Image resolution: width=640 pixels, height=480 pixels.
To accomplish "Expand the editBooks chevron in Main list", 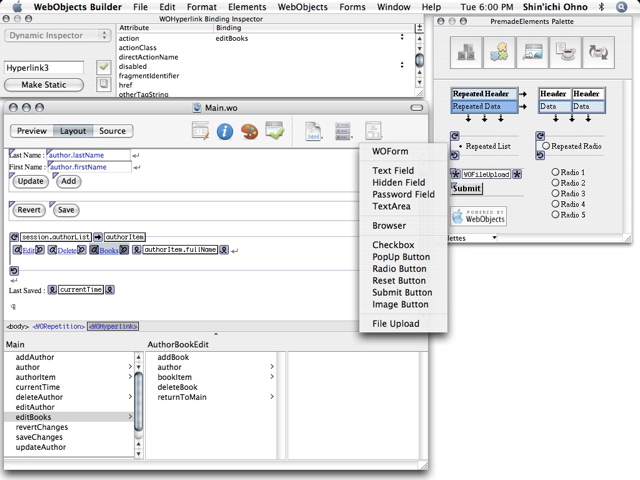I will coord(130,417).
